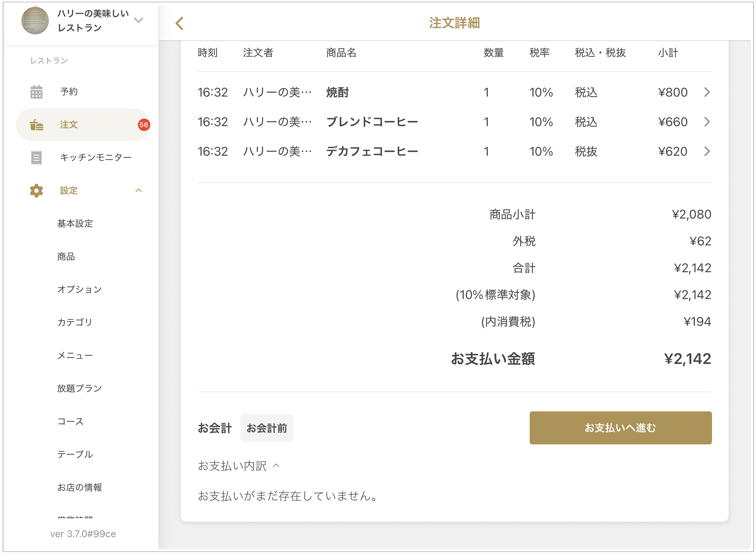The height and width of the screenshot is (554, 756).
Task: Click the 設定 gear icon
Action: pos(36,190)
